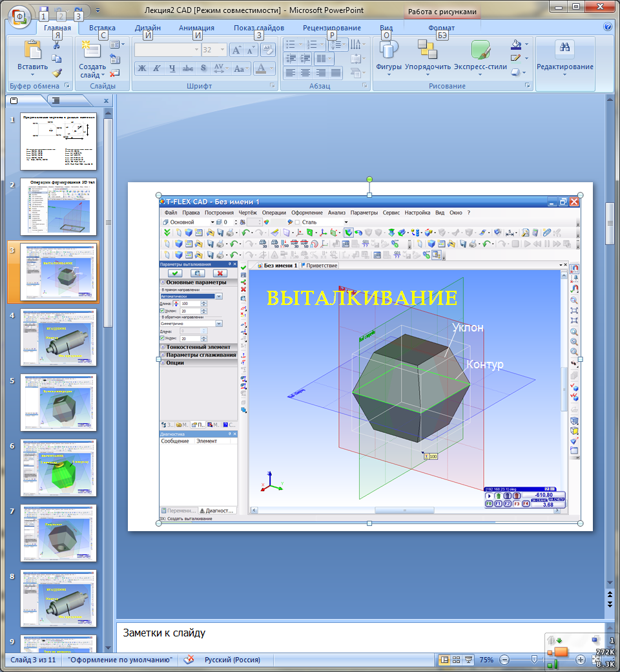Click the Increase Indent icon
This screenshot has height=672, width=620.
(305, 58)
